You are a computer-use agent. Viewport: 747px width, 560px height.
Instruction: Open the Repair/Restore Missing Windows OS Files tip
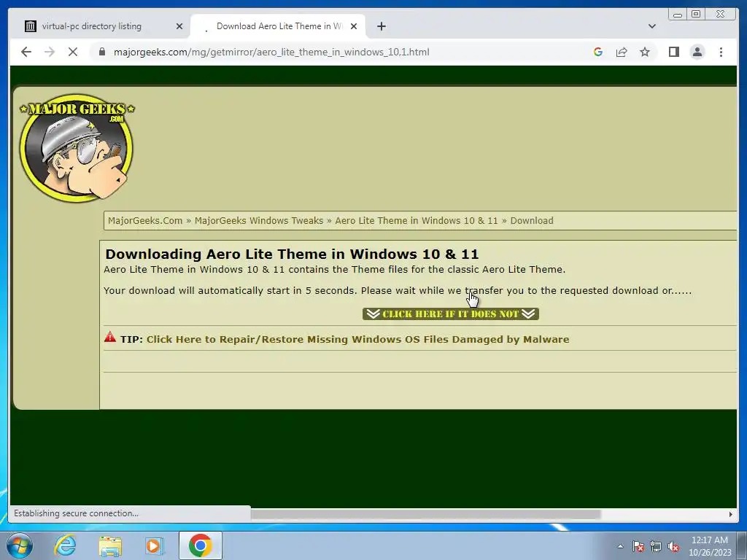357,340
